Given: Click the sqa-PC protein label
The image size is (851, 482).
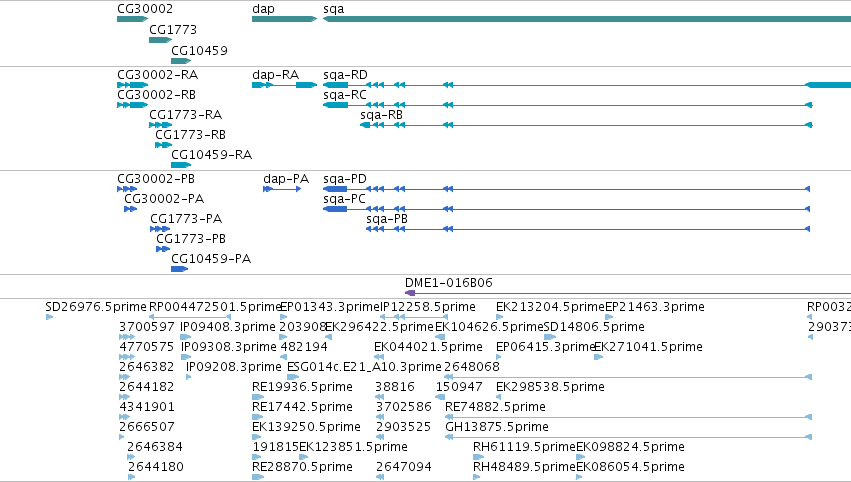Looking at the screenshot, I should click(344, 199).
